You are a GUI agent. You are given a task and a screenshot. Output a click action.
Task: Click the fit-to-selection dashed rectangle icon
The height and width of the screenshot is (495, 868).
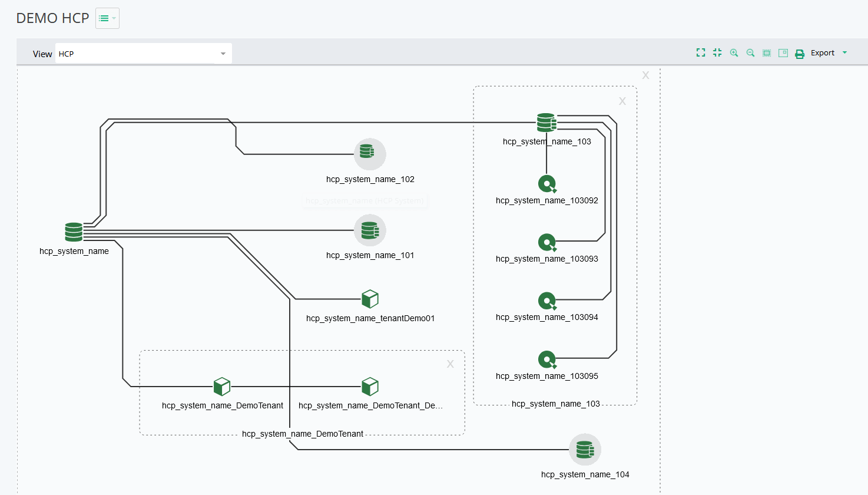767,52
